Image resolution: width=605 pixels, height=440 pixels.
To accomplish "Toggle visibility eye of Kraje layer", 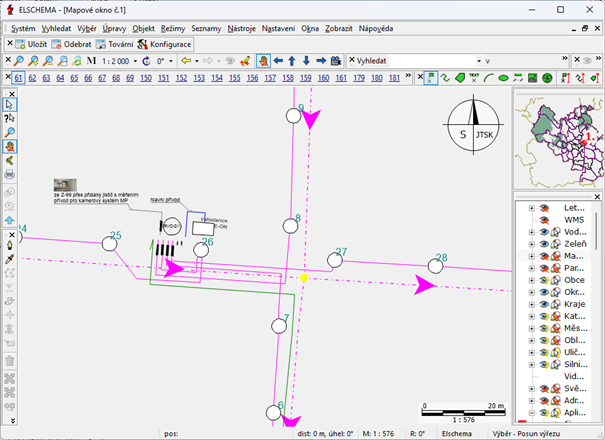I will 544,303.
